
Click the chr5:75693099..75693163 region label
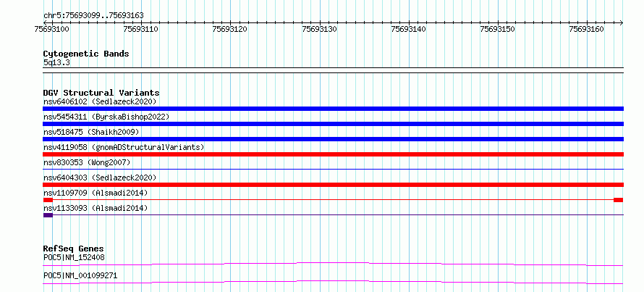coord(93,16)
